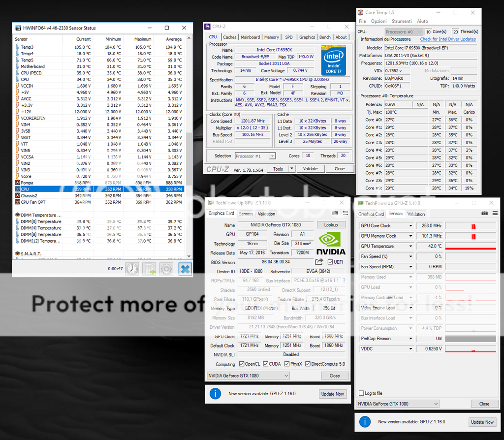504x440 pixels.
Task: Toggle the OpenCL computing checkbox
Action: pos(242,364)
